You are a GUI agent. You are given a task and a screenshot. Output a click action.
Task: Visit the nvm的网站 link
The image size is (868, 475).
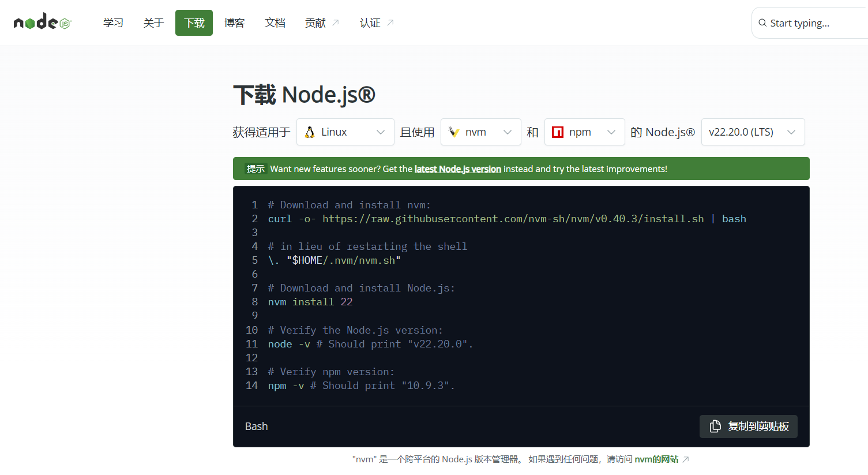pyautogui.click(x=656, y=459)
